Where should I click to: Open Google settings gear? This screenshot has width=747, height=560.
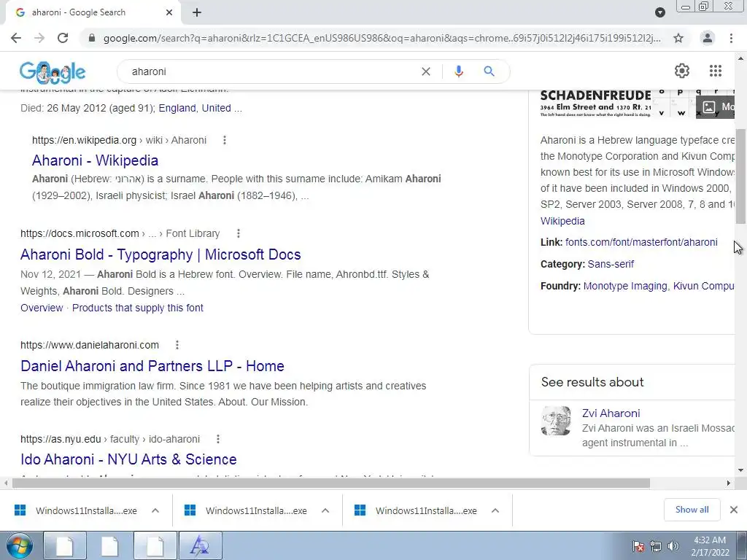[682, 71]
